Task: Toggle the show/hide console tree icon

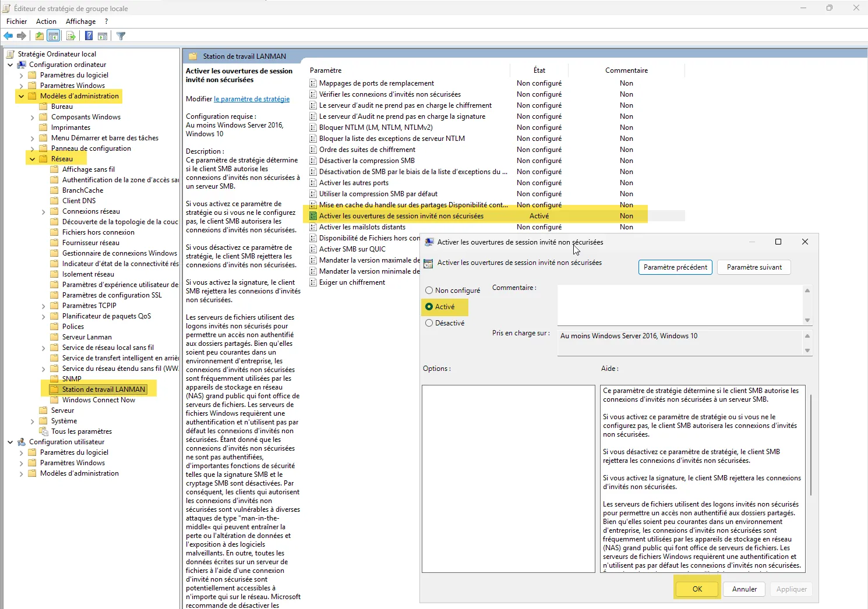Action: point(54,36)
